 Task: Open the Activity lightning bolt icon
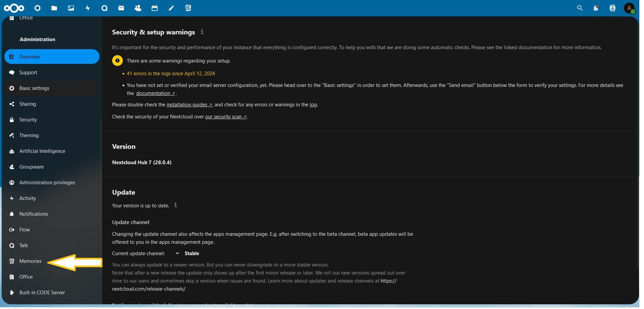coord(89,8)
